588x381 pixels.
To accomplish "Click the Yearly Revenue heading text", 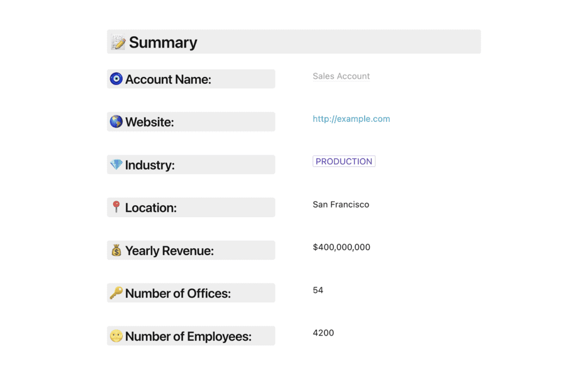I will tap(169, 251).
